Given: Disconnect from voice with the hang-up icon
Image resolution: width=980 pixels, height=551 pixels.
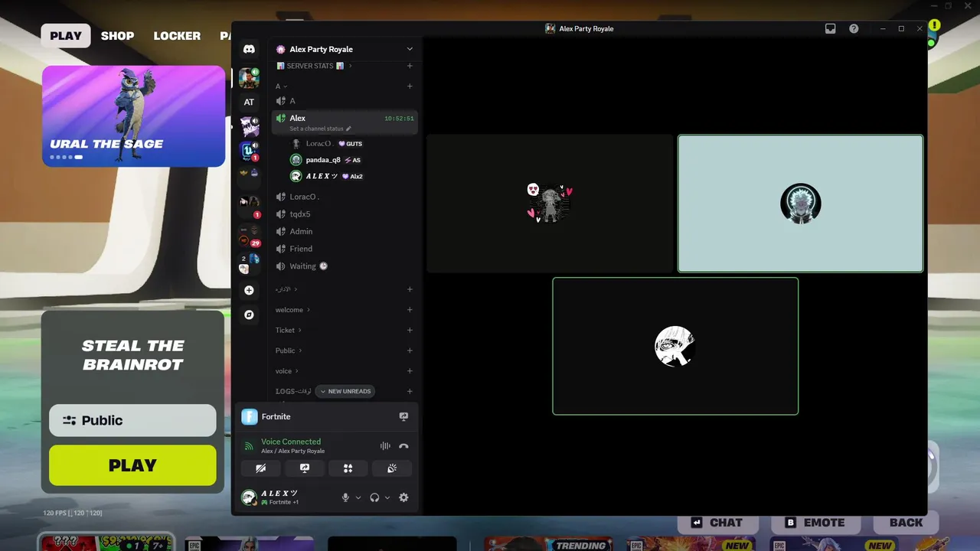Looking at the screenshot, I should click(x=403, y=446).
